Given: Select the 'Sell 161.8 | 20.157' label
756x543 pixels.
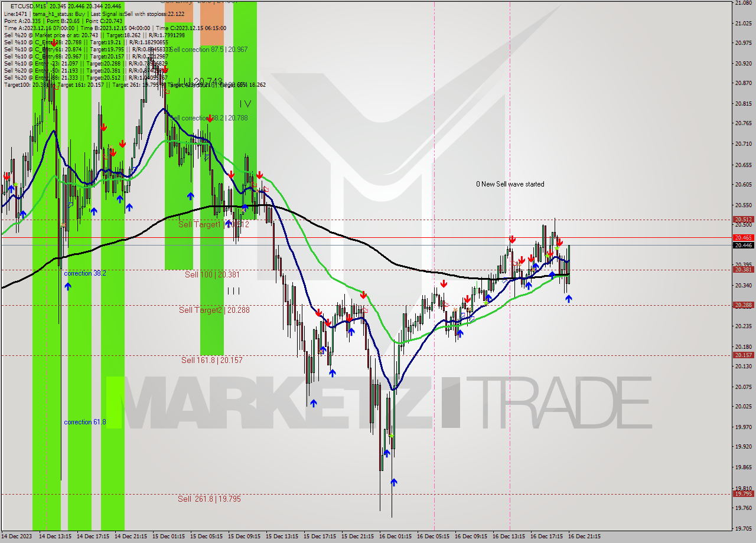Looking at the screenshot, I should coord(212,360).
